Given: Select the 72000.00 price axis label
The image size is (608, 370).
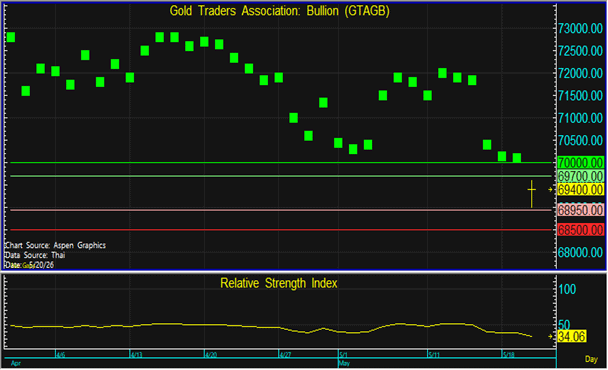Looking at the screenshot, I should 580,73.
